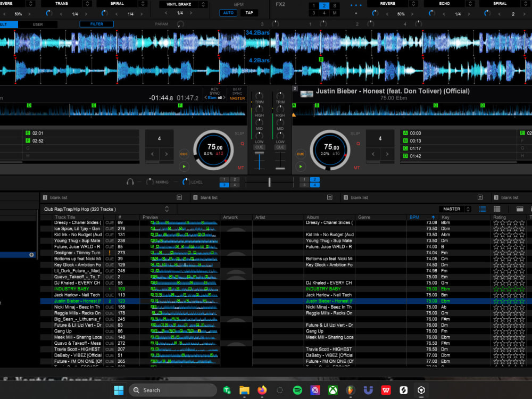Start playback on the right deck
This screenshot has height=399, width=532.
(301, 167)
